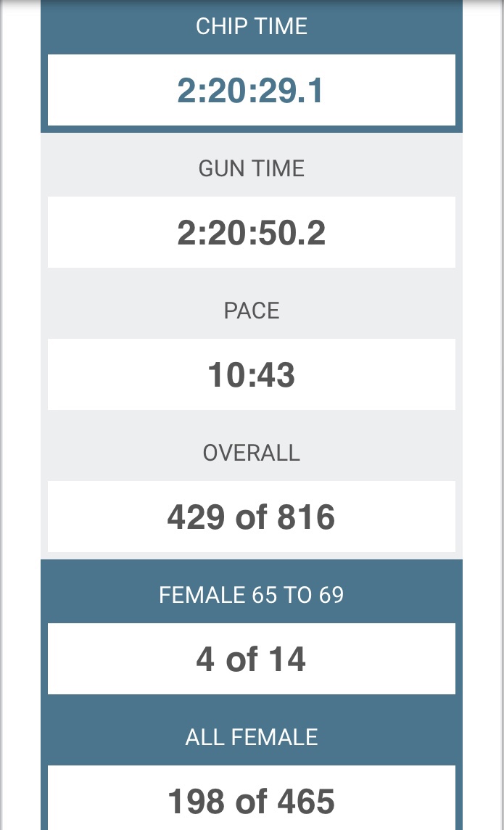The width and height of the screenshot is (504, 830).
Task: Click the number 14 in age group result
Action: coord(287,660)
